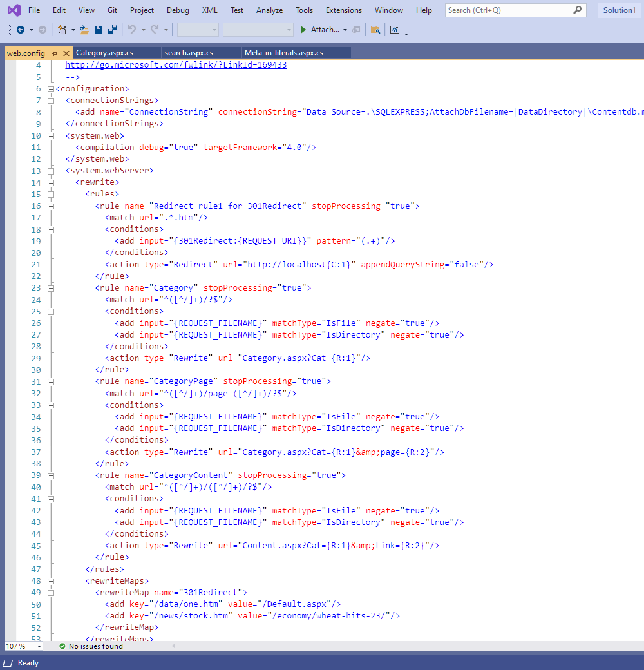Collapse the rewrite element on line 14
644x670 pixels.
click(x=51, y=182)
